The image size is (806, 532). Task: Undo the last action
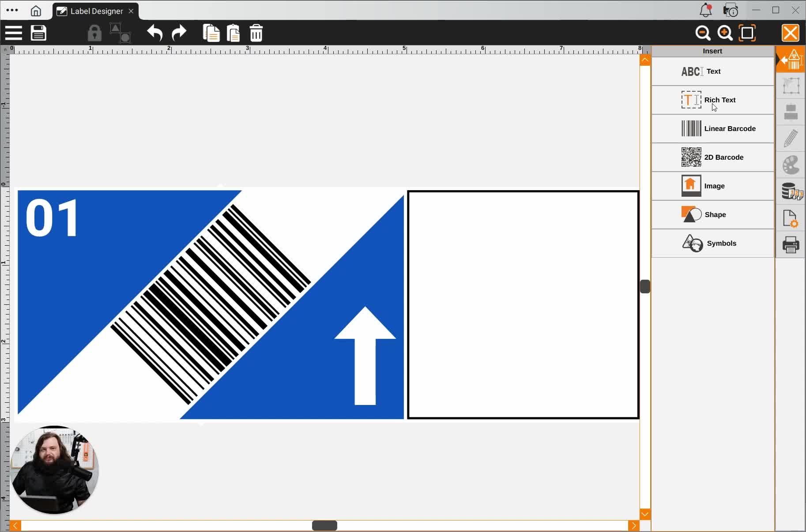click(x=154, y=33)
